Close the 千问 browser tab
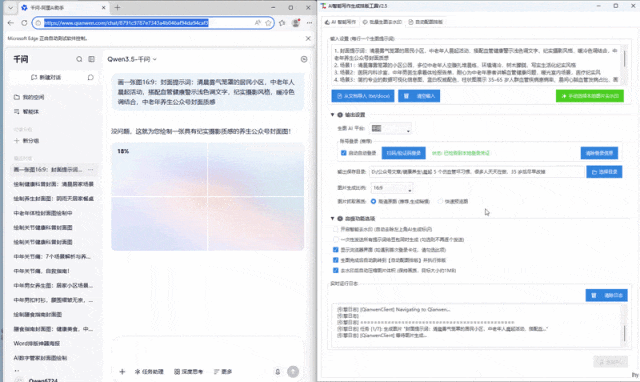The height and width of the screenshot is (382, 640). pyautogui.click(x=104, y=8)
